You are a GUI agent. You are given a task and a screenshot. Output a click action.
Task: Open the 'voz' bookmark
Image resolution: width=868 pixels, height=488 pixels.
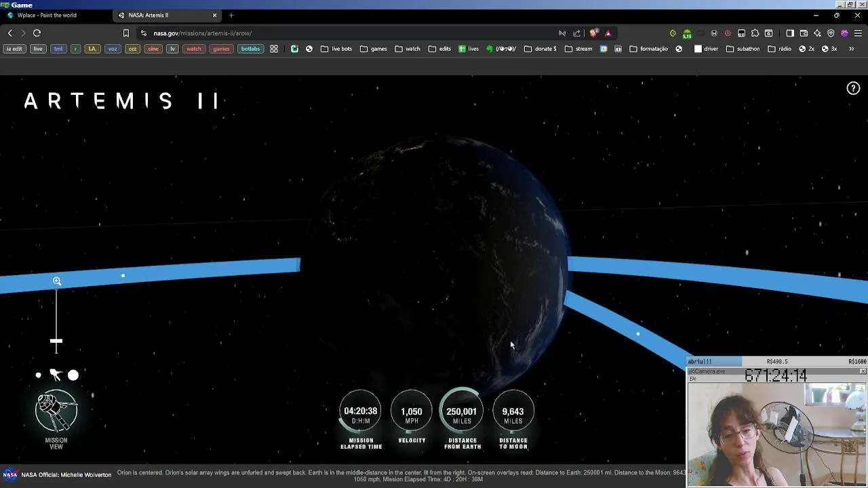click(x=113, y=49)
